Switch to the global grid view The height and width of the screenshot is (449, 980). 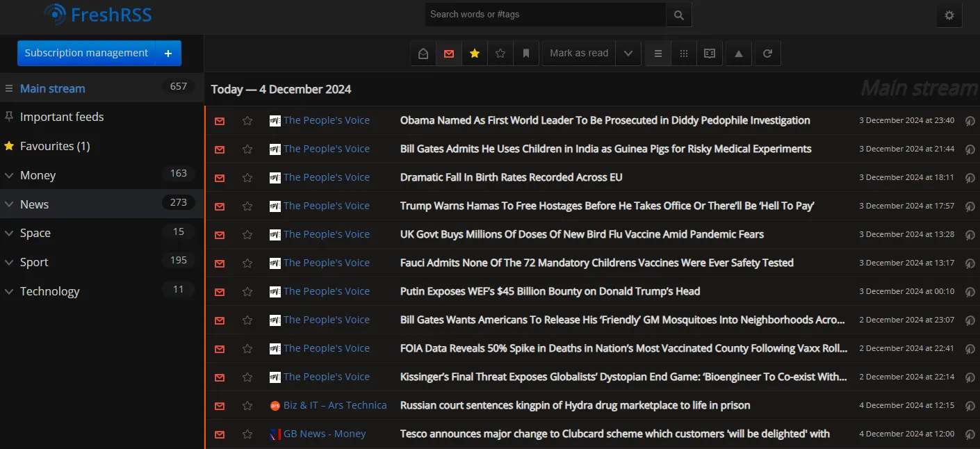(x=684, y=54)
